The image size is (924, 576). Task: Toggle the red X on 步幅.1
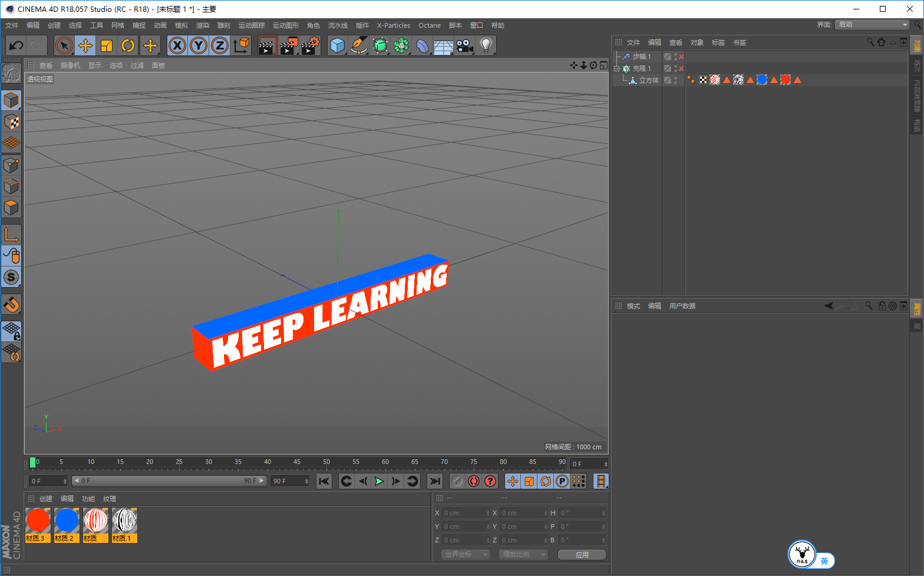(681, 57)
